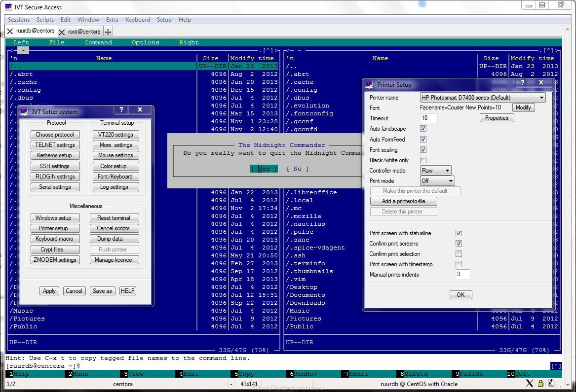Image resolution: width=576 pixels, height=392 pixels.
Task: Open the Sessions menu
Action: 19,19
